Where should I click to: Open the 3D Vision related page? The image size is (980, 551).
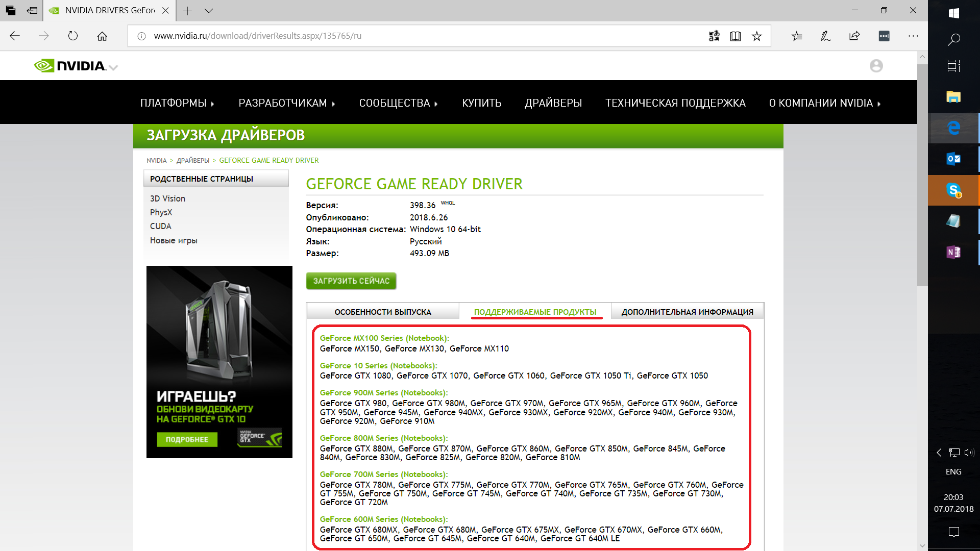coord(167,198)
